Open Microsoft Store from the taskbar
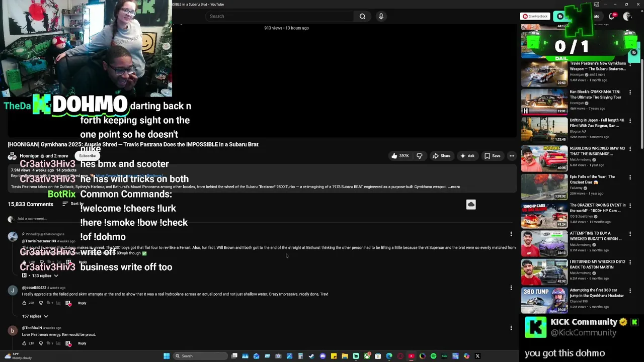644x362 pixels. click(x=378, y=356)
